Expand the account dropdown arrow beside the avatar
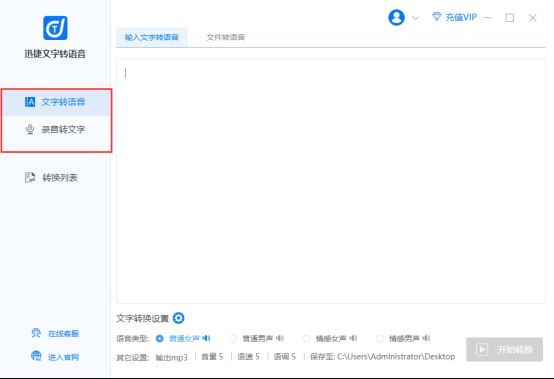The width and height of the screenshot is (554, 379). (416, 18)
